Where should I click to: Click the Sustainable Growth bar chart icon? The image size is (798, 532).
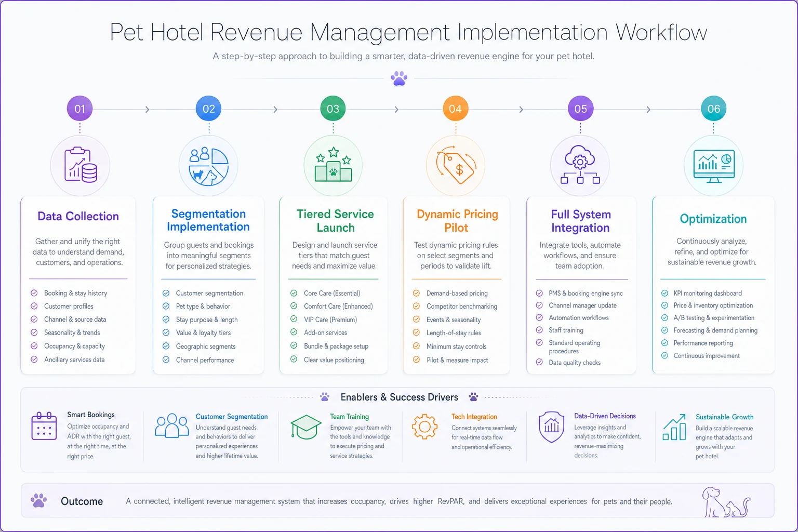[x=674, y=428]
